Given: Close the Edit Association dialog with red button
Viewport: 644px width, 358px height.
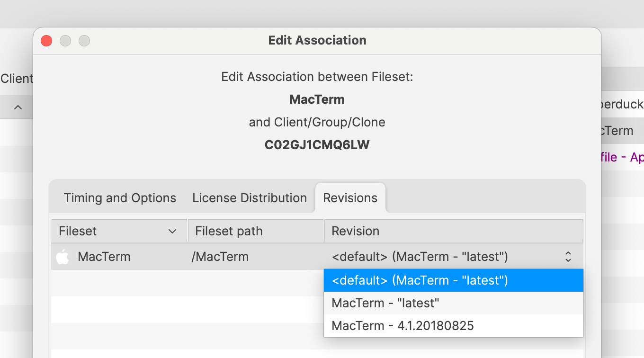Looking at the screenshot, I should [x=46, y=41].
